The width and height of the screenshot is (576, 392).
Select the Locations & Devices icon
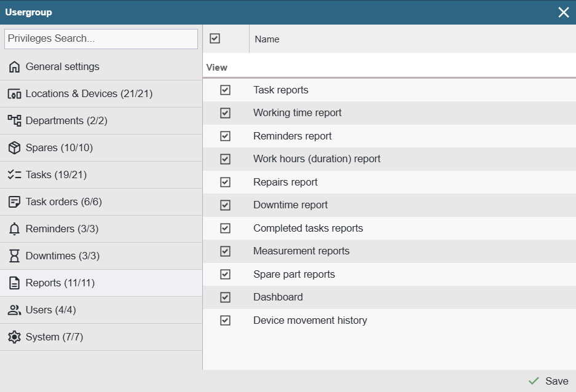[14, 94]
